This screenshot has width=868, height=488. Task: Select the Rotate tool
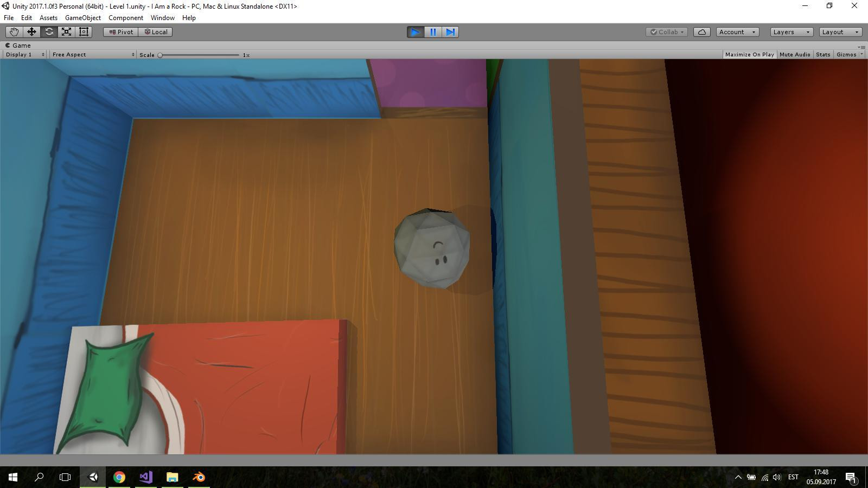tap(49, 32)
